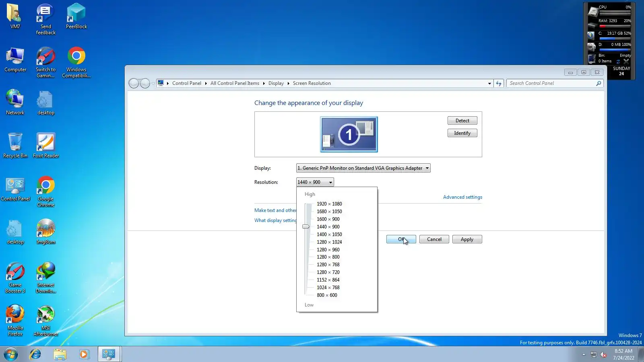Screen dimensions: 644x362
Task: Click the Control Panel taskbar button
Action: pyautogui.click(x=109, y=354)
